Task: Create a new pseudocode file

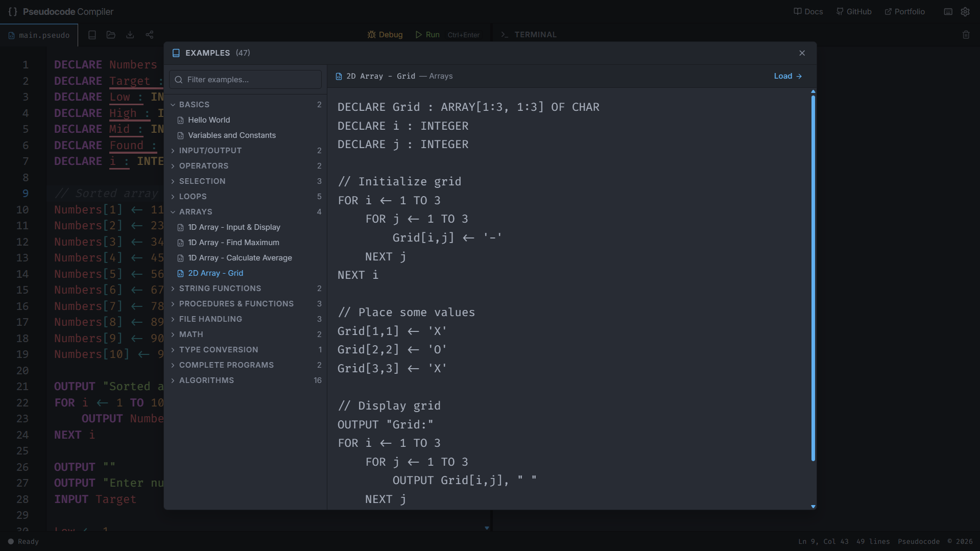Action: point(92,35)
